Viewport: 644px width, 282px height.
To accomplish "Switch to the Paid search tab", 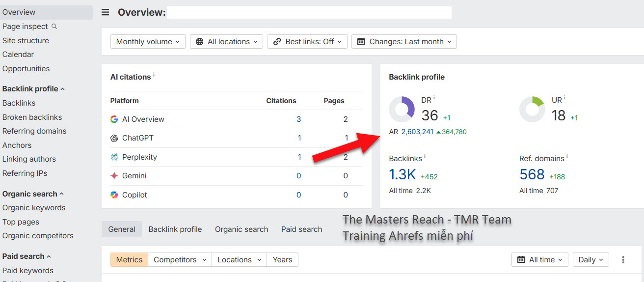I will [302, 229].
